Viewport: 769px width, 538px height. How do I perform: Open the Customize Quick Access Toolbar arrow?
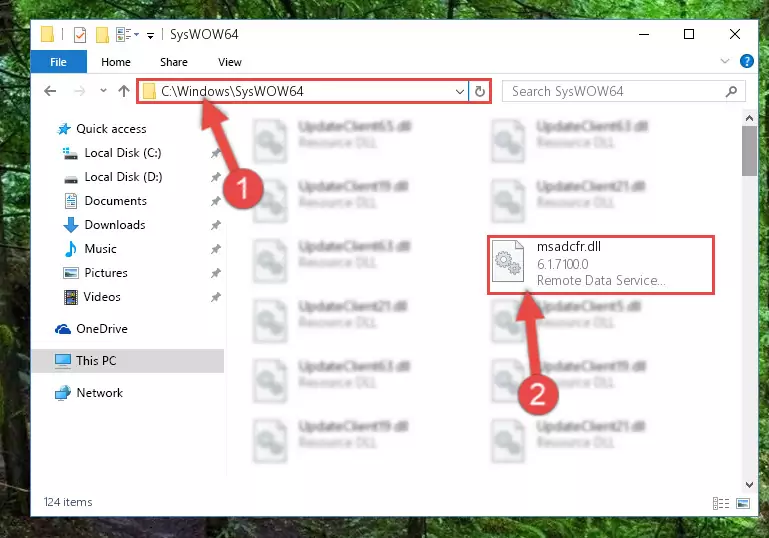(151, 35)
